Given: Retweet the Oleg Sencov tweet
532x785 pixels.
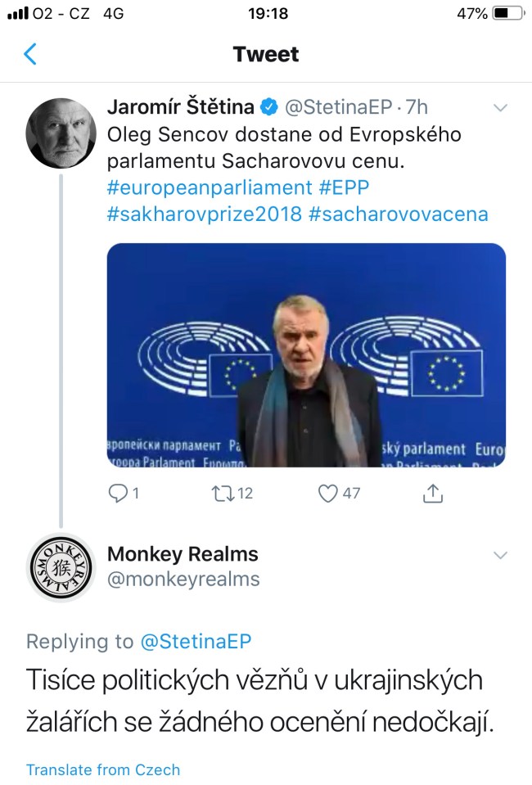Looking at the screenshot, I should [223, 493].
